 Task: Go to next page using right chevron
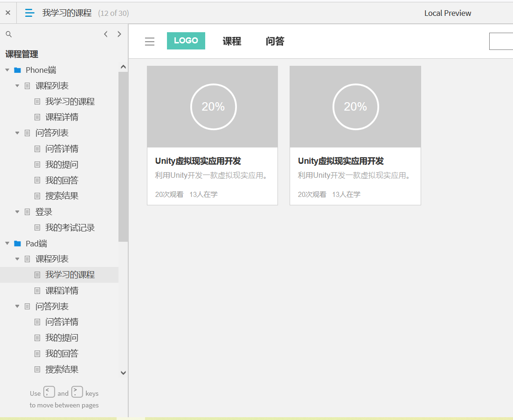coord(119,34)
